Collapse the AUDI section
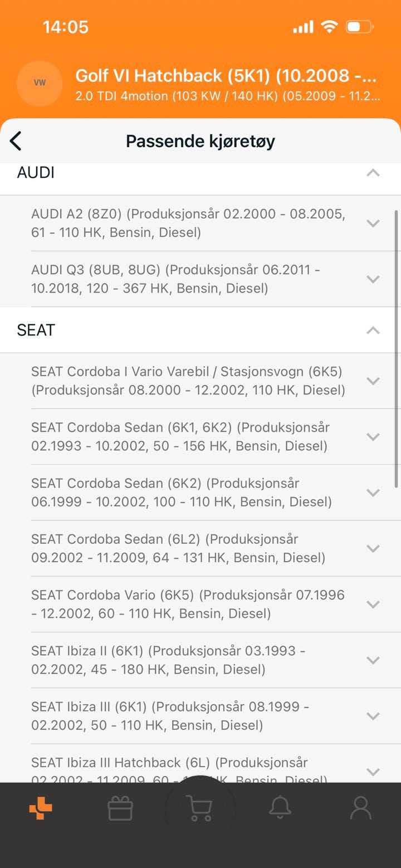Image resolution: width=401 pixels, height=868 pixels. [x=373, y=173]
